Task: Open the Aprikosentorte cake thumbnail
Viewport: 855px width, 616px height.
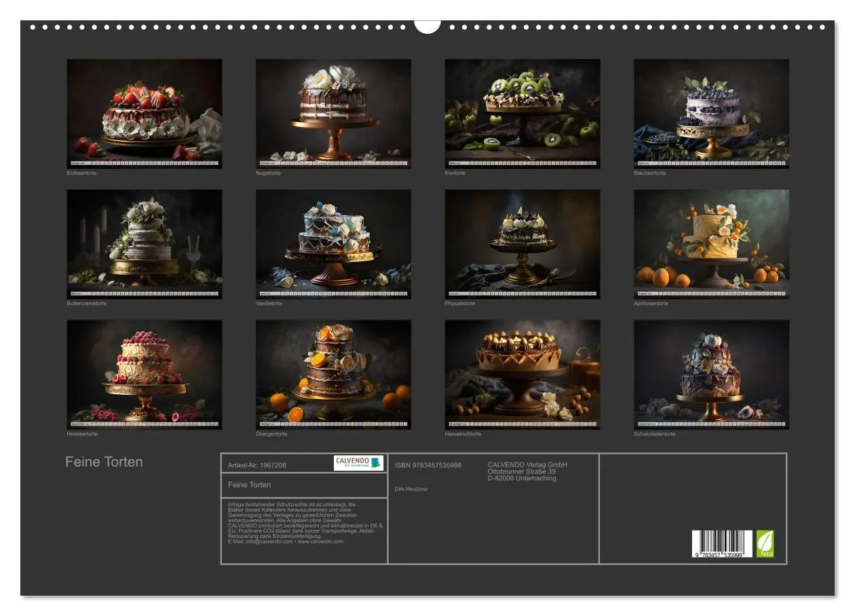Action: (x=712, y=244)
